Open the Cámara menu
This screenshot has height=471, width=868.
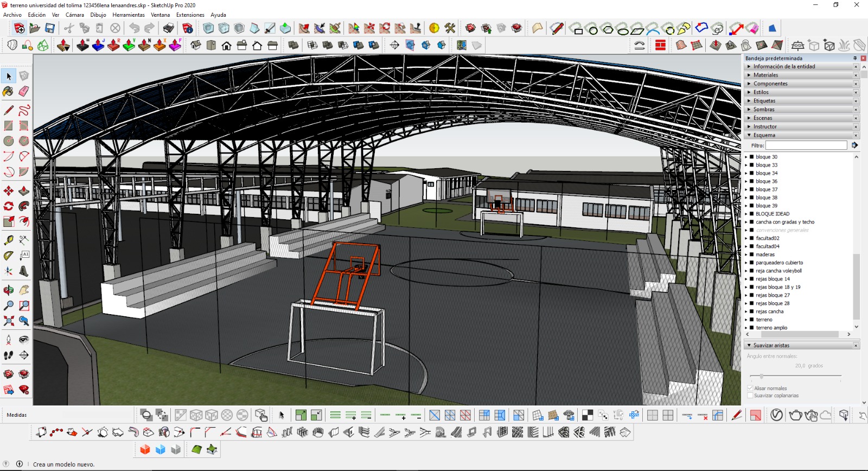[75, 15]
